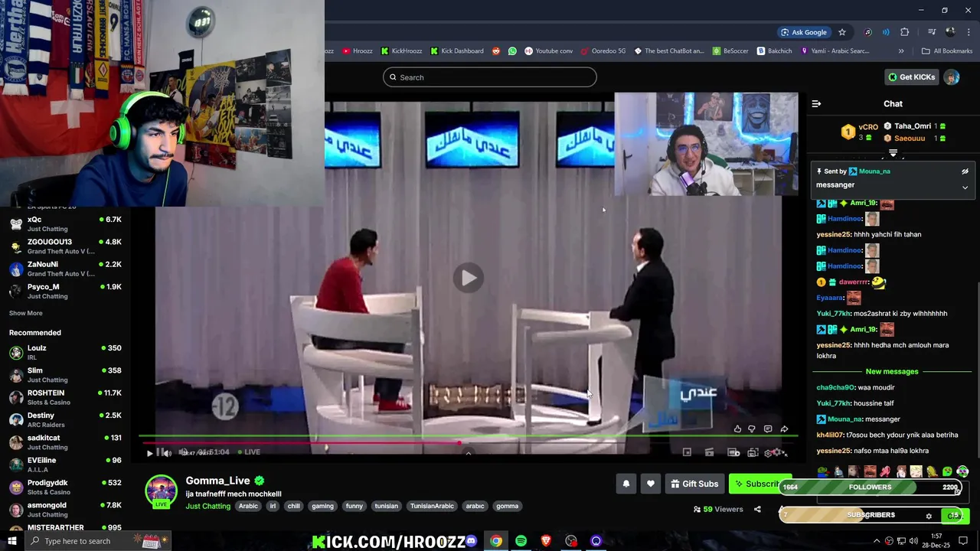Open the Kick profile avatar menu
This screenshot has height=551, width=980.
tap(952, 77)
